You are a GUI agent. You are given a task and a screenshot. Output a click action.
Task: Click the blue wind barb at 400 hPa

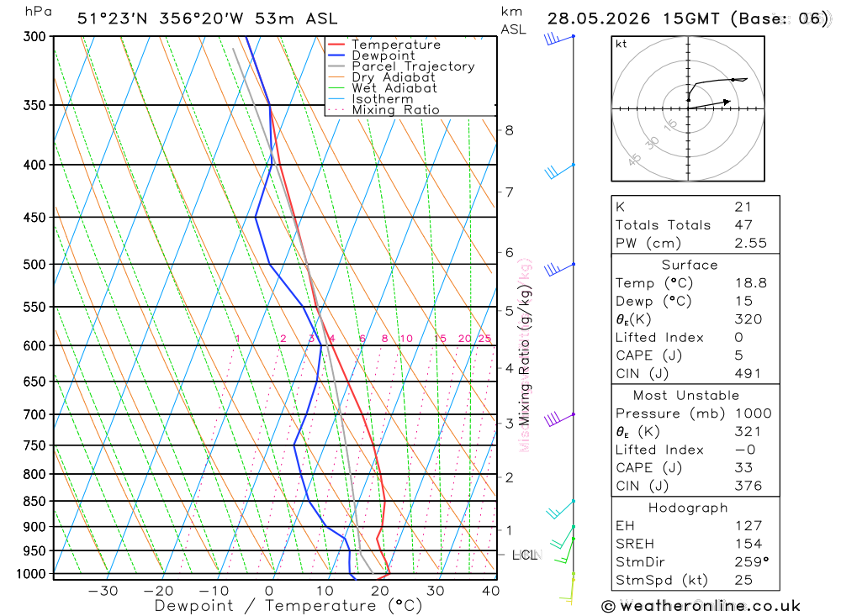(559, 171)
